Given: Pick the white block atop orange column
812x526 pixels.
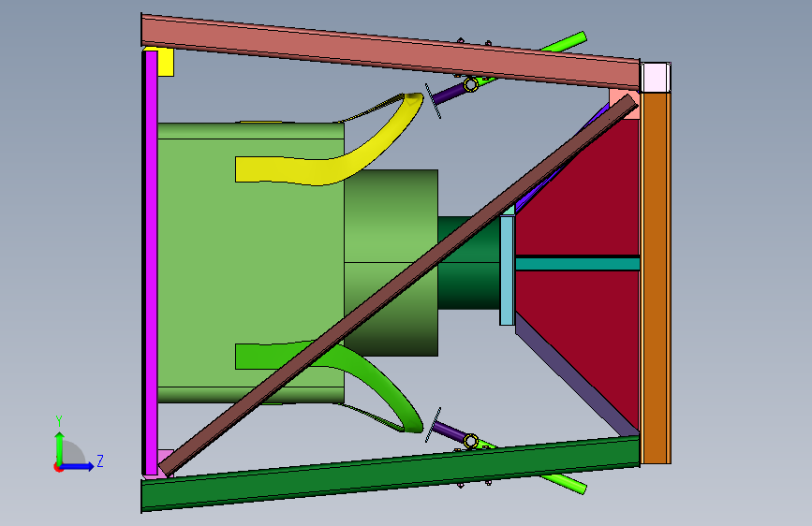Looking at the screenshot, I should (x=656, y=77).
